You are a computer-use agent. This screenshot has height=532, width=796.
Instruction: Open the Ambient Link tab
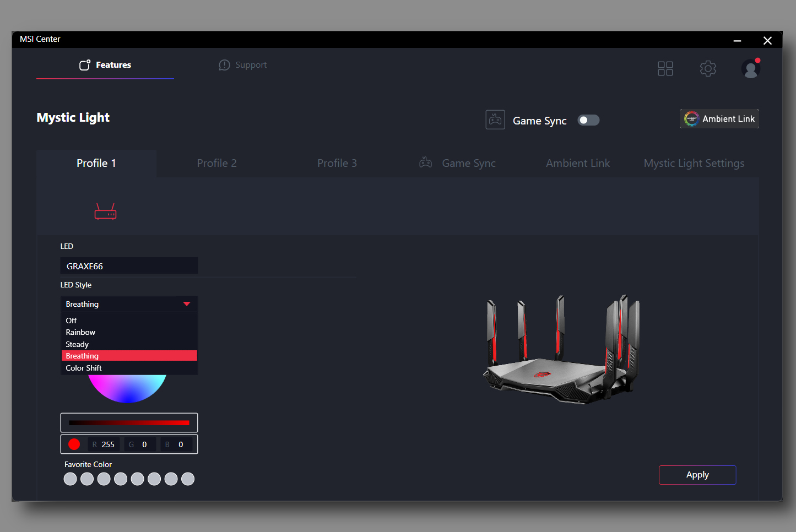coord(578,163)
